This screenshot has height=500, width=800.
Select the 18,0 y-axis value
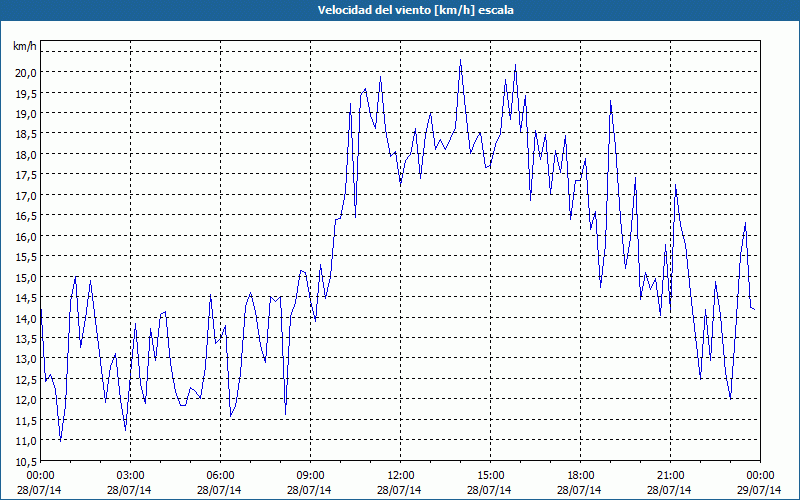(x=26, y=155)
